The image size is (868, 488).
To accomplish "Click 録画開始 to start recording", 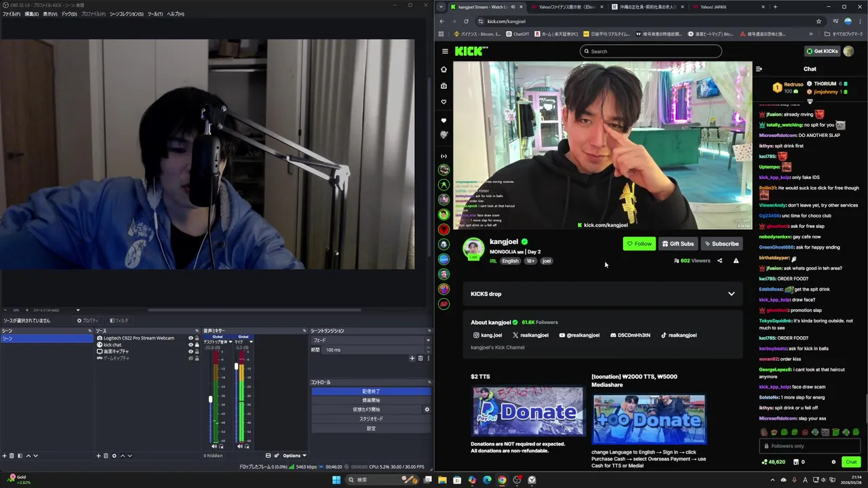I will click(x=371, y=401).
